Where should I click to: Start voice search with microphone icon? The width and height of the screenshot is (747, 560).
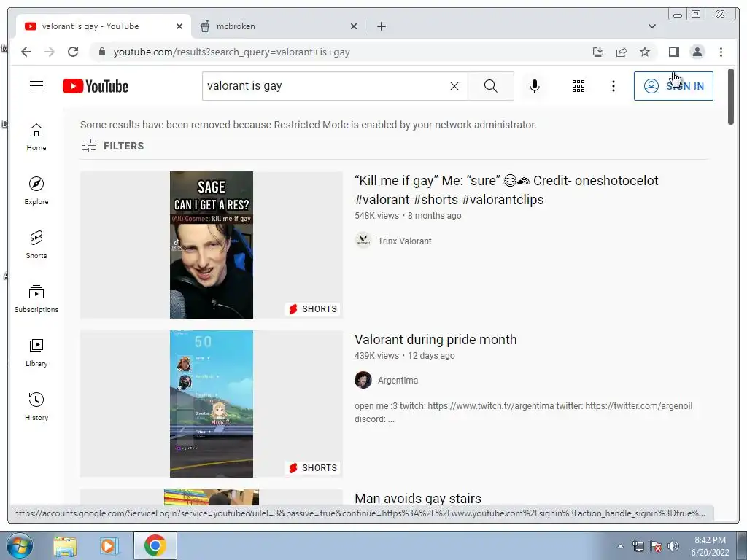coord(535,86)
